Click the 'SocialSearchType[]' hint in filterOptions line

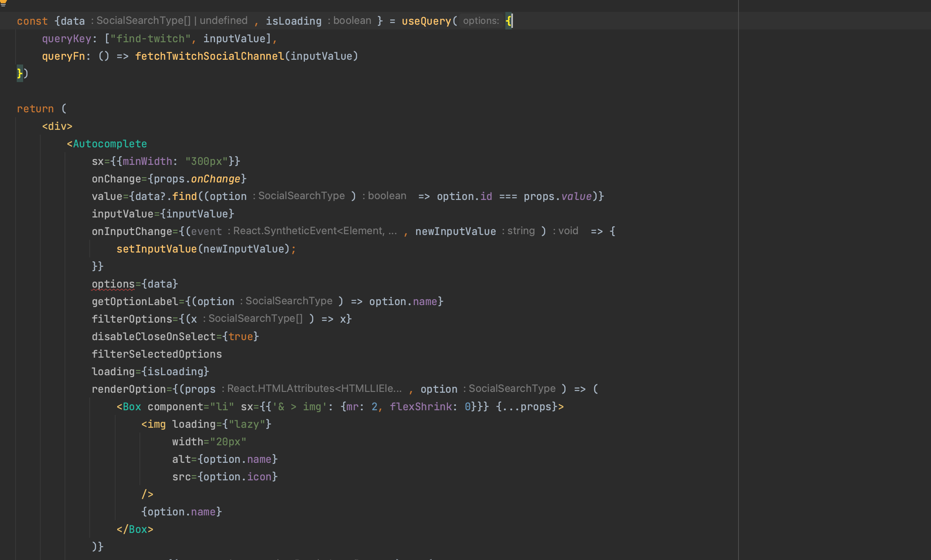click(x=255, y=319)
